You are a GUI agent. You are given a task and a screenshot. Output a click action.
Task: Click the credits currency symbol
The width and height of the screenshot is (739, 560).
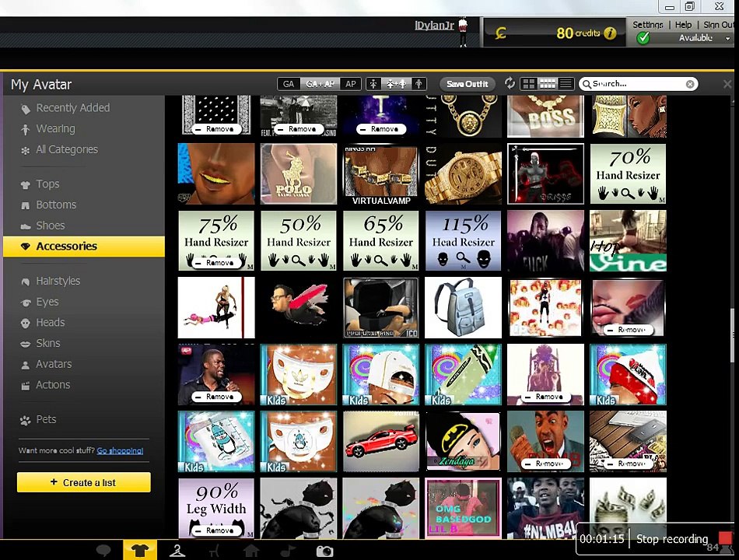pos(501,33)
